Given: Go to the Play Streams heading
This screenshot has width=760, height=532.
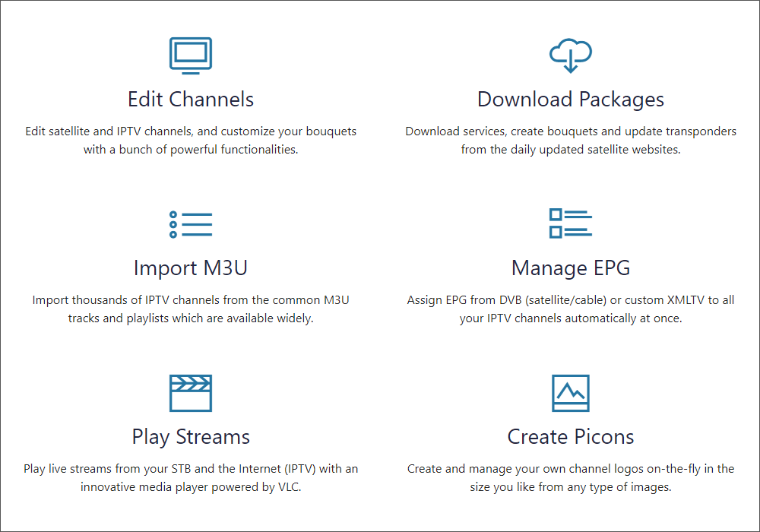Looking at the screenshot, I should [191, 437].
